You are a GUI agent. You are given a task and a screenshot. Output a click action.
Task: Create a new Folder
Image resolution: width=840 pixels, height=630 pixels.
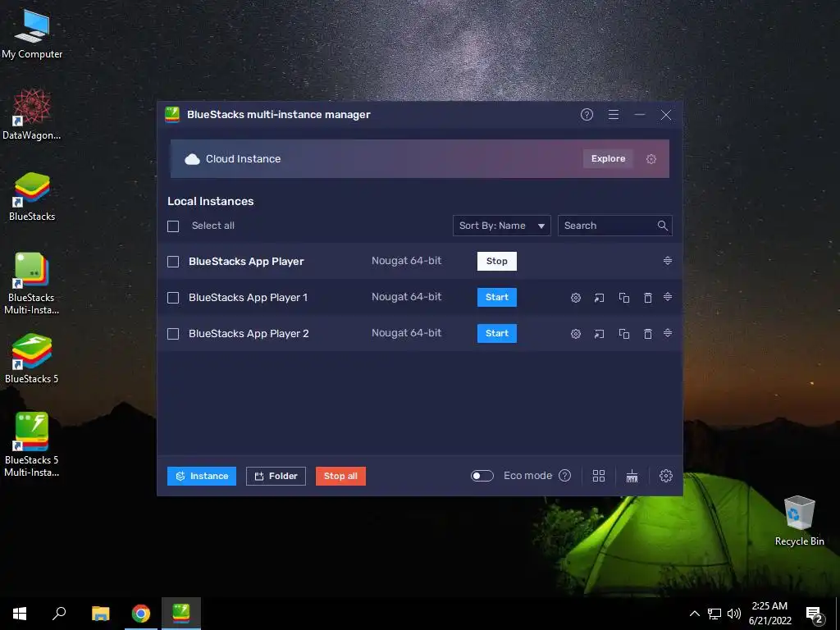(x=276, y=476)
